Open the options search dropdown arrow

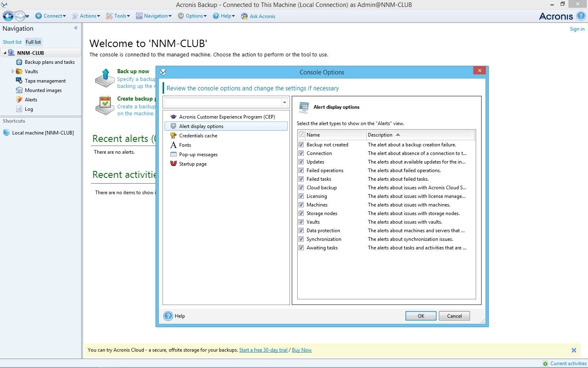tap(285, 103)
